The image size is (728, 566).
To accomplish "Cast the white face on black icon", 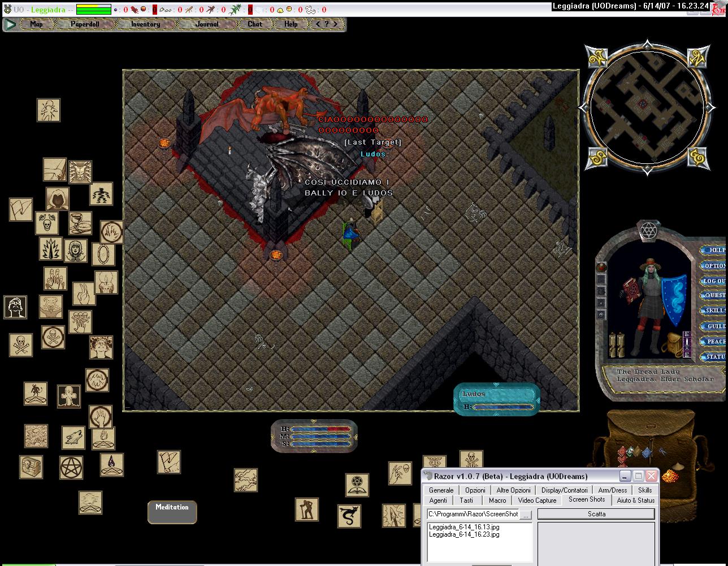I will 15,307.
